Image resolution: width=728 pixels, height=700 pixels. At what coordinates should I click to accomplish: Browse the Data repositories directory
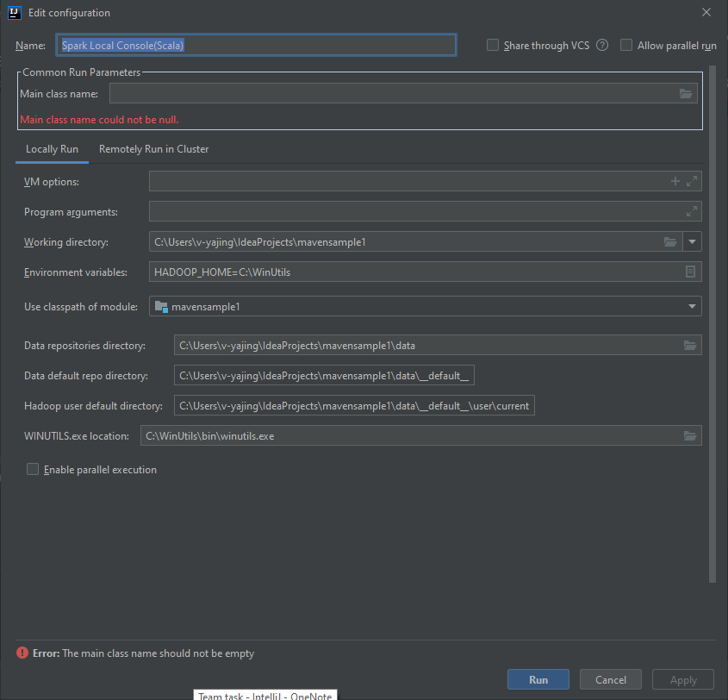pos(689,345)
